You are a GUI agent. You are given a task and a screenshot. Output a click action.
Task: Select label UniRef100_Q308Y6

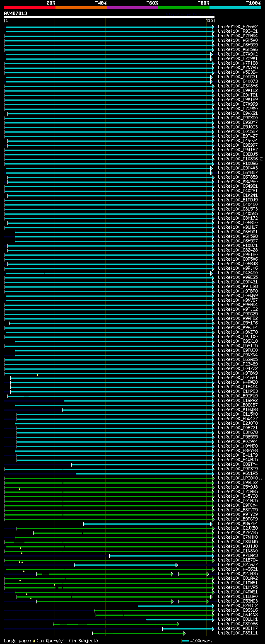238,86
